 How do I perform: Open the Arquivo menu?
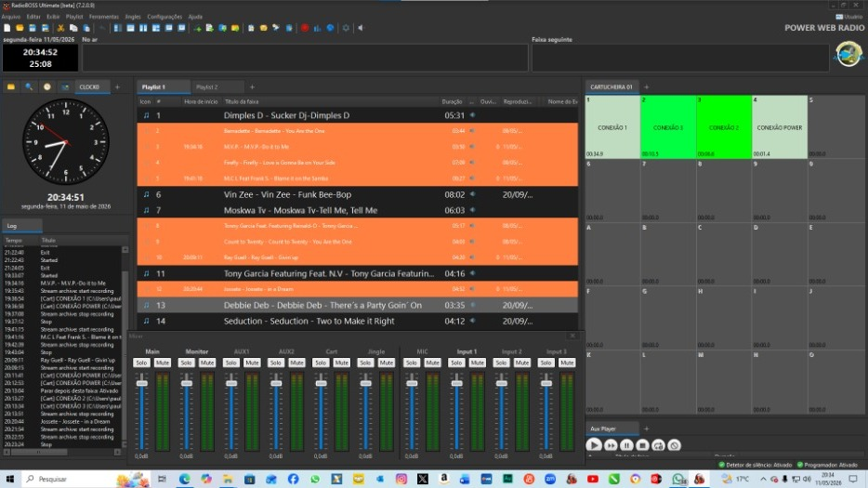[x=10, y=17]
